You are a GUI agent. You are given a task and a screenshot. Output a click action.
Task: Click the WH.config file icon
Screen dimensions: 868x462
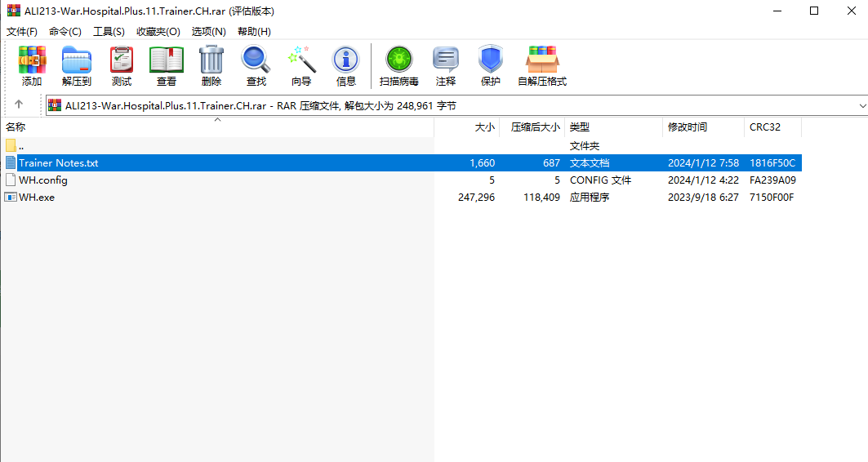11,180
